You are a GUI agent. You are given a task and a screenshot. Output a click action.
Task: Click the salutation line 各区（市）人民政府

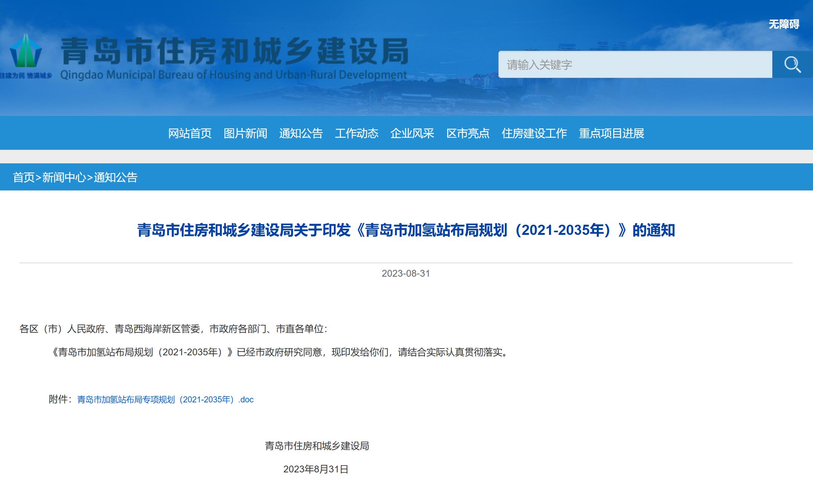(x=173, y=329)
